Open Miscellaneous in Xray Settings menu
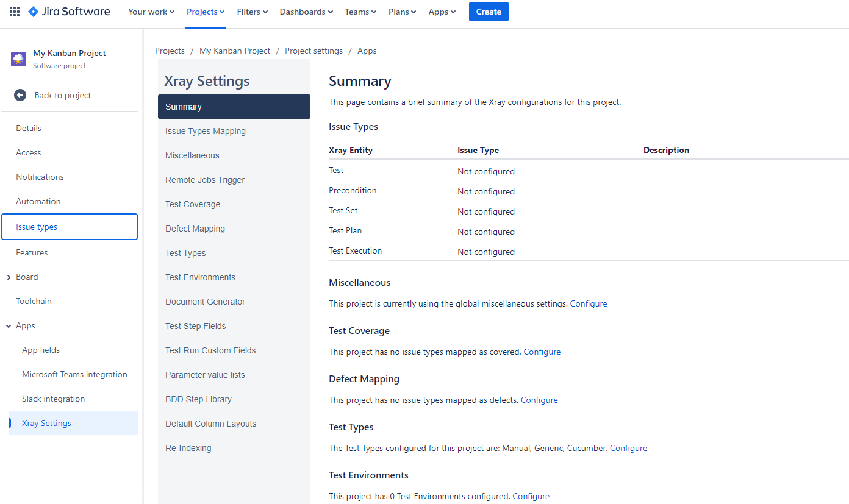 (x=234, y=155)
